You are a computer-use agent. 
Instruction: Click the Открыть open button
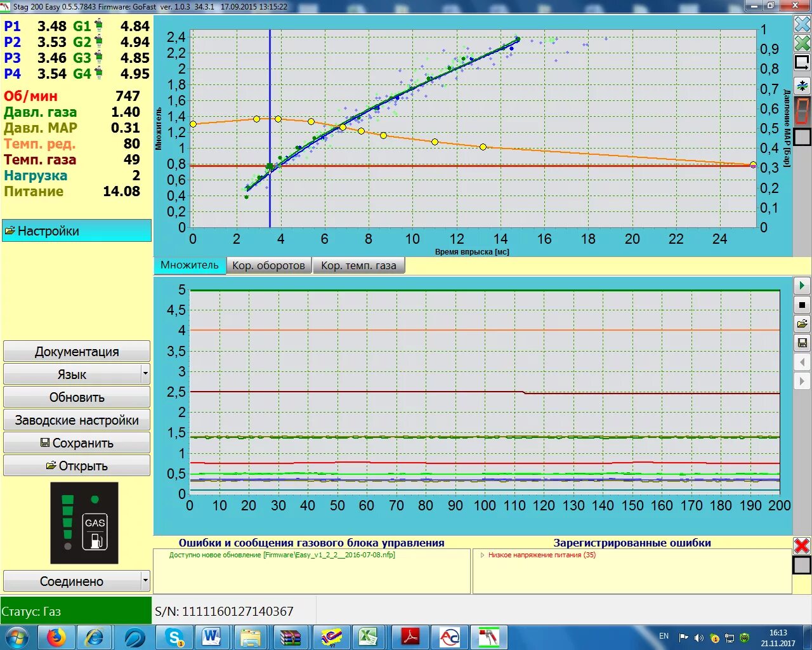click(77, 465)
